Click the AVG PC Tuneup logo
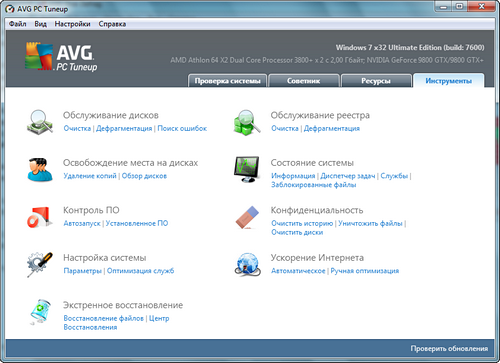The image size is (500, 363). point(61,56)
